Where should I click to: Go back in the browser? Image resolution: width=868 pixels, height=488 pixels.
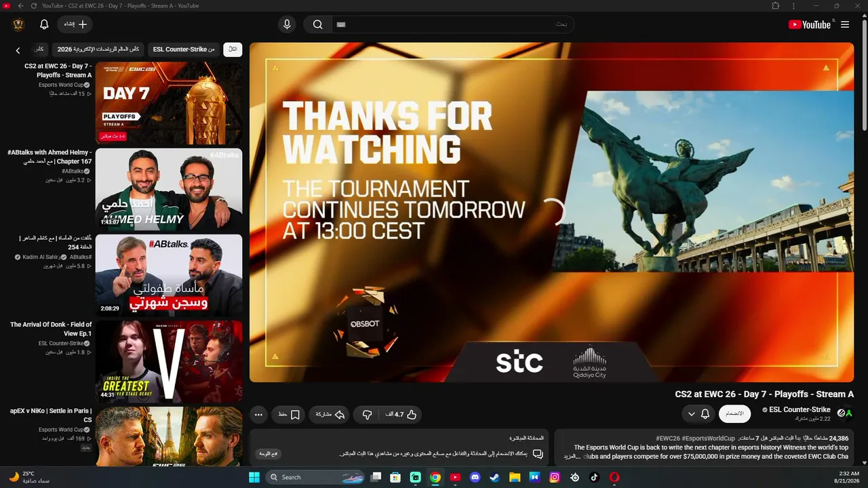pos(20,5)
